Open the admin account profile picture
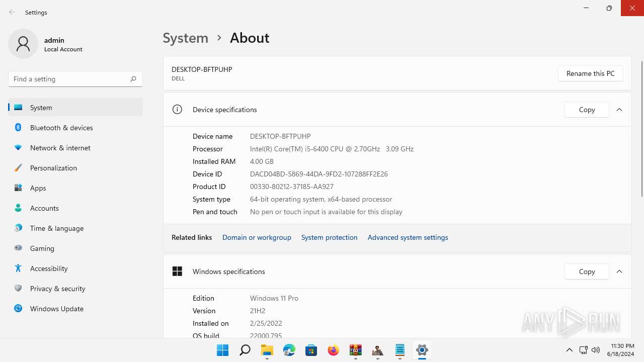Image resolution: width=644 pixels, height=362 pixels. click(x=23, y=44)
